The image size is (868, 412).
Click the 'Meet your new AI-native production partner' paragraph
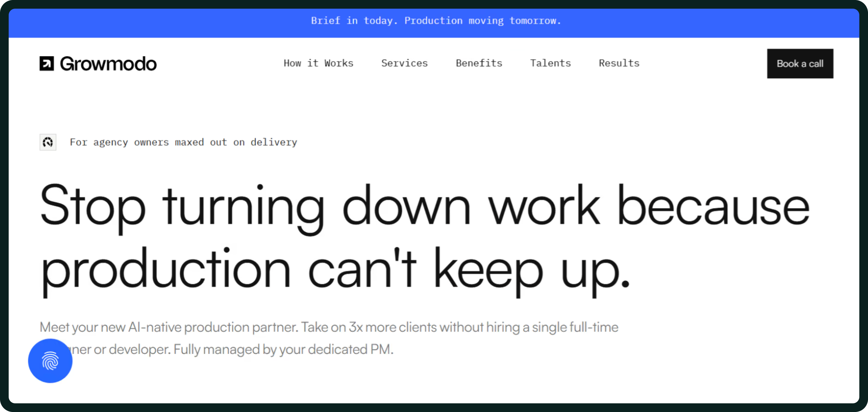click(329, 338)
